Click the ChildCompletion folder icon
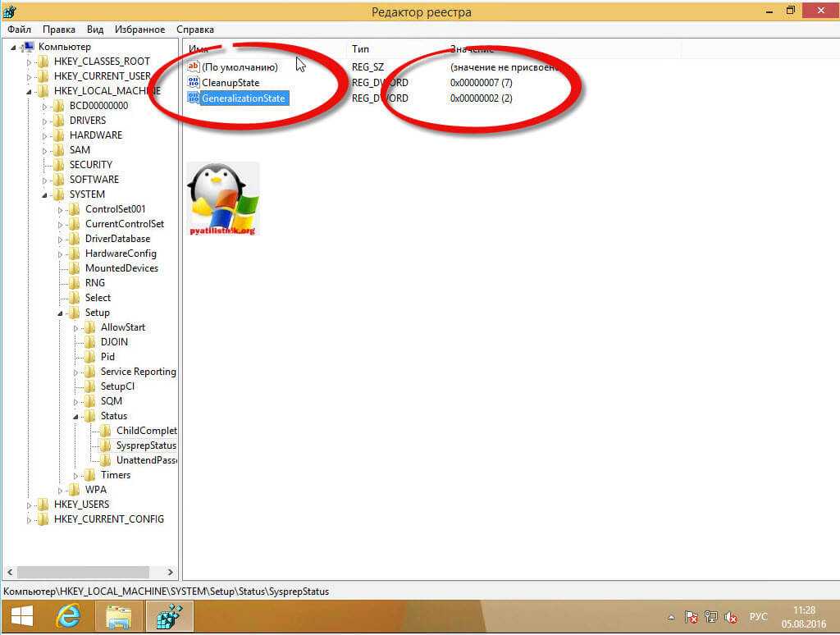The height and width of the screenshot is (635, 840). click(106, 431)
